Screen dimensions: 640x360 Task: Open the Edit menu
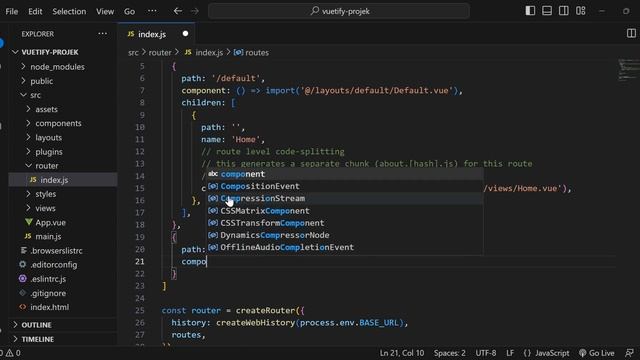click(35, 11)
